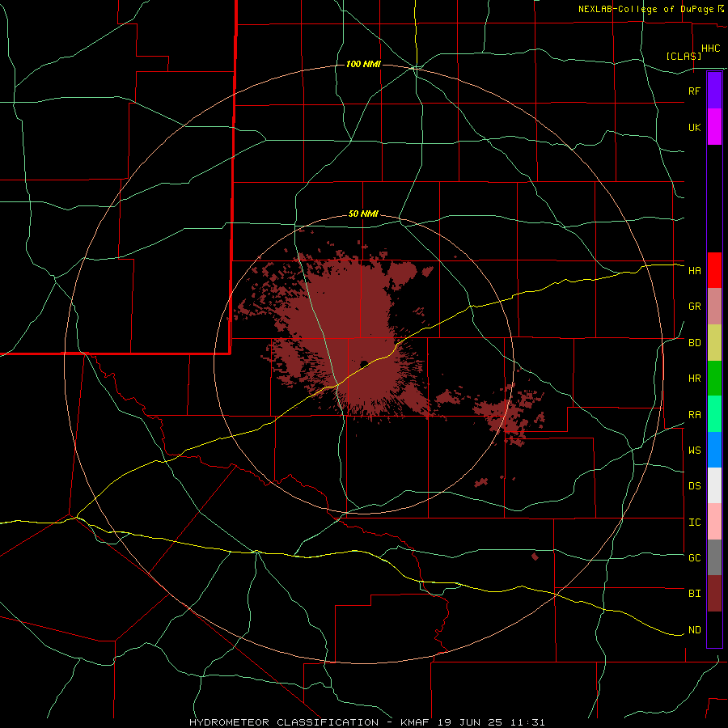Click the WS legend label

click(694, 450)
